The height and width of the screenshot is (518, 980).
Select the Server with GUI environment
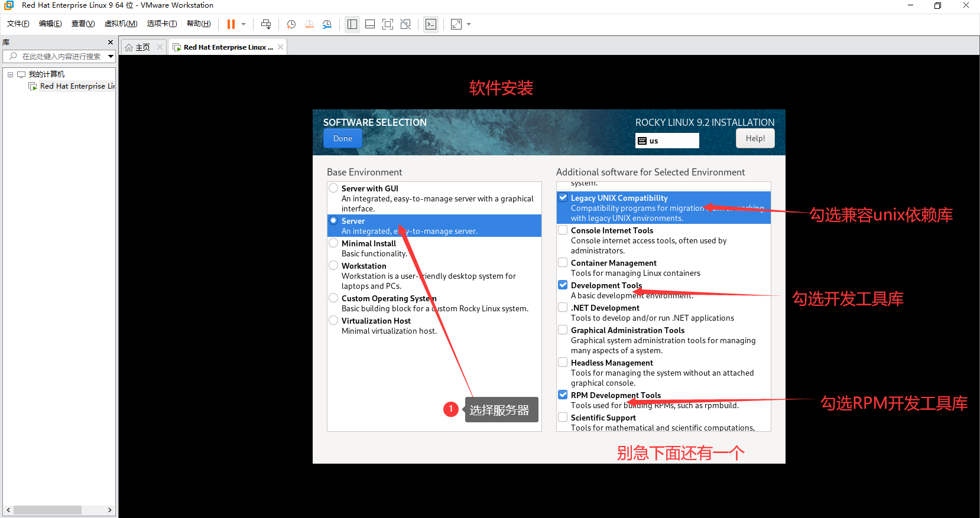pos(334,188)
